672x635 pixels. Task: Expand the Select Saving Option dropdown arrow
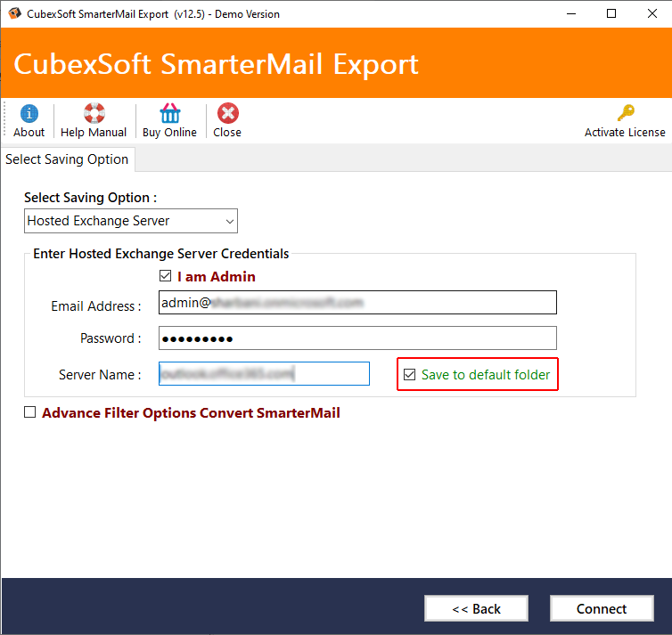[x=230, y=222]
